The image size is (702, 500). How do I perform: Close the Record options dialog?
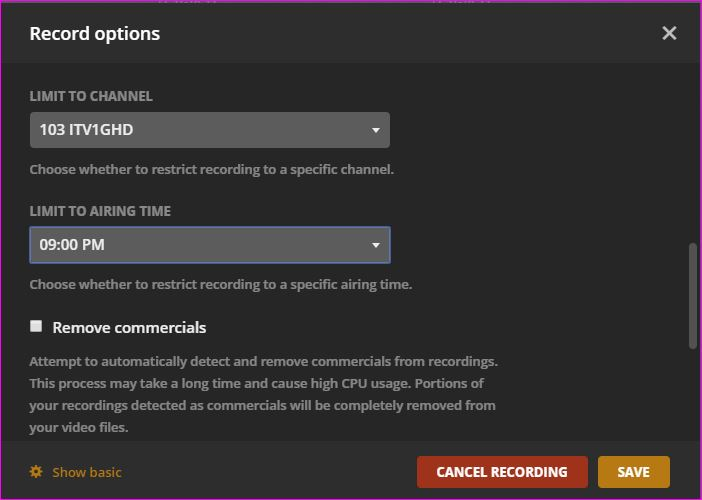(669, 33)
